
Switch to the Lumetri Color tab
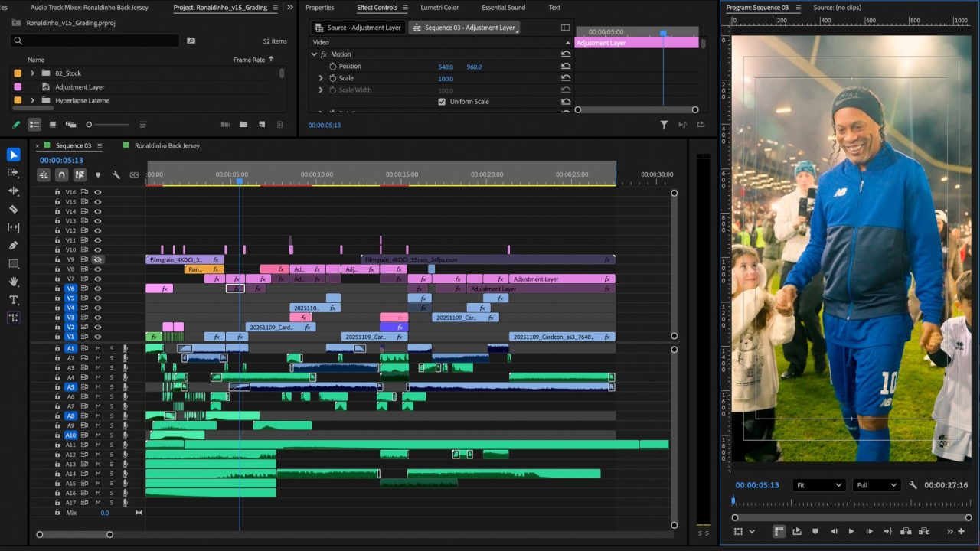439,8
